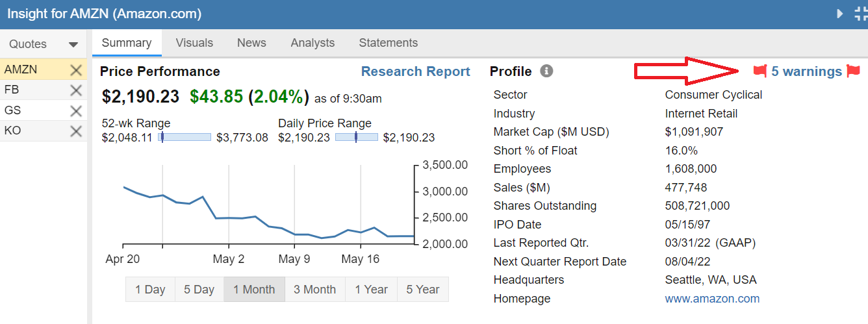Remove FB from the quotes list

(x=76, y=90)
